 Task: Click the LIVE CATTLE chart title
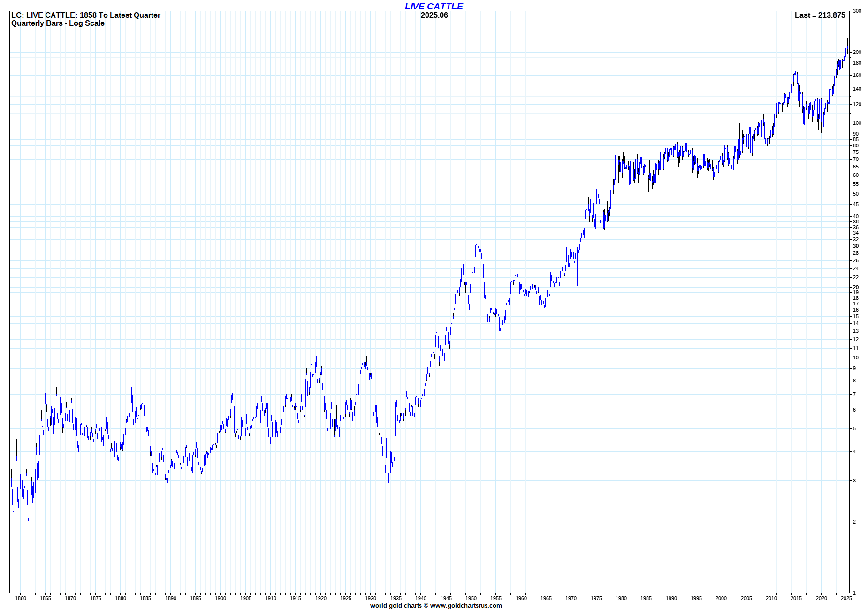click(434, 6)
